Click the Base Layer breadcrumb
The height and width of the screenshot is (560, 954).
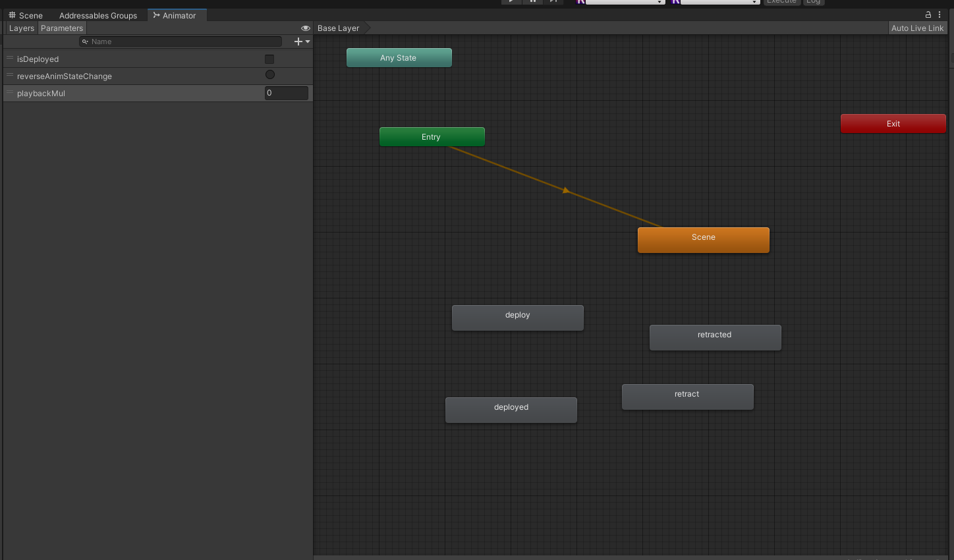tap(339, 28)
